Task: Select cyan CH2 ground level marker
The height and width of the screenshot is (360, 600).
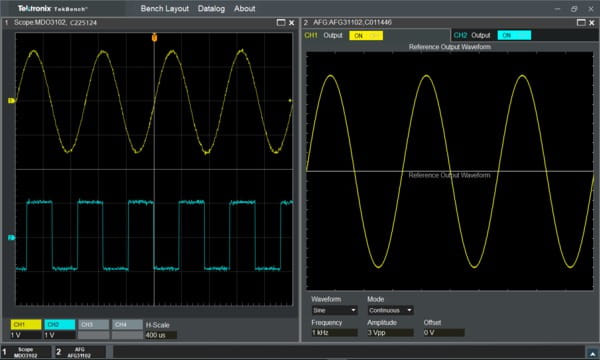Action: click(11, 238)
